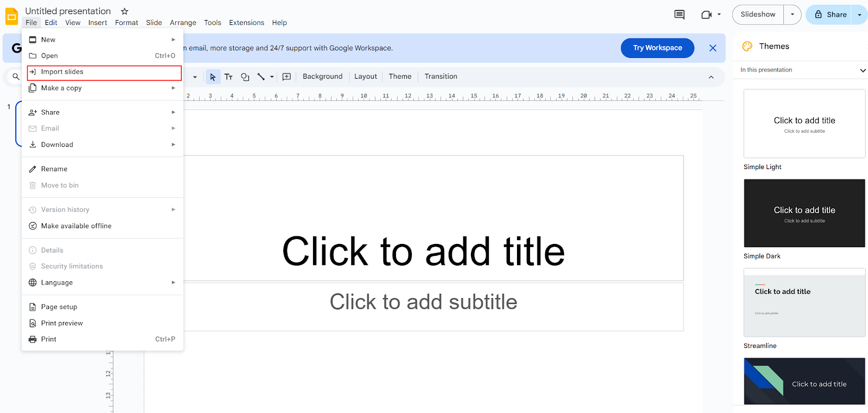This screenshot has width=868, height=413.
Task: Click the Meet video camera icon
Action: pyautogui.click(x=706, y=15)
